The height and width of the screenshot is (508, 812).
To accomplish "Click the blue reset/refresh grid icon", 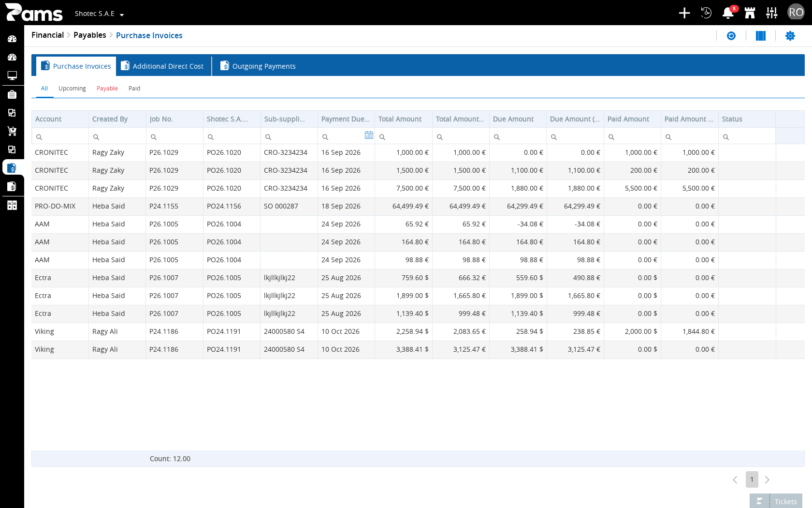I will coord(731,36).
